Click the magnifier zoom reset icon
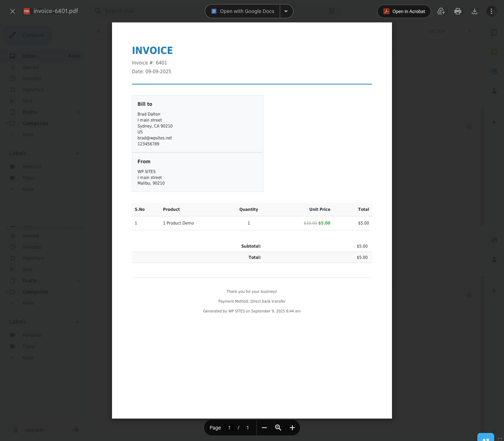Image resolution: width=504 pixels, height=441 pixels. click(x=278, y=428)
